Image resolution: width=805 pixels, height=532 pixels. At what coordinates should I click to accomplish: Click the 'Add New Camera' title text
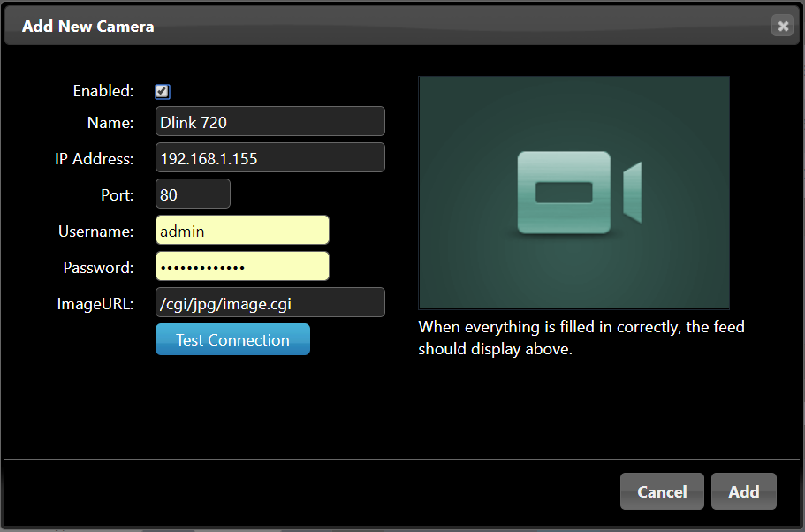pos(87,27)
